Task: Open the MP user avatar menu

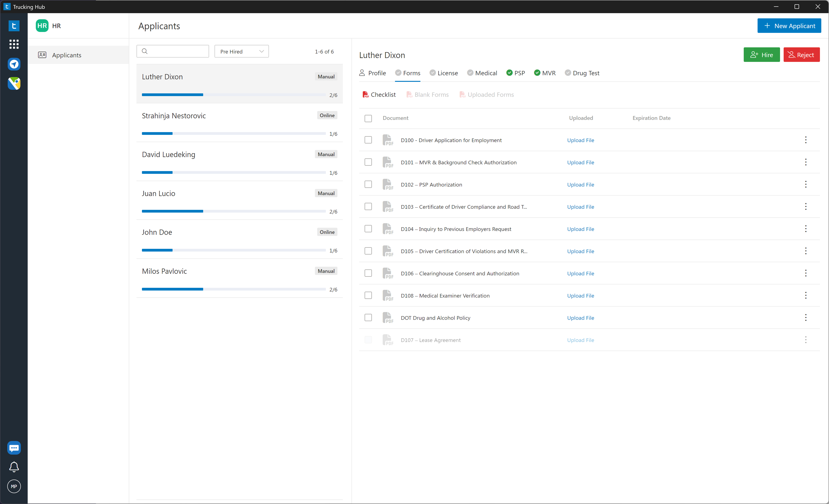Action: [14, 486]
